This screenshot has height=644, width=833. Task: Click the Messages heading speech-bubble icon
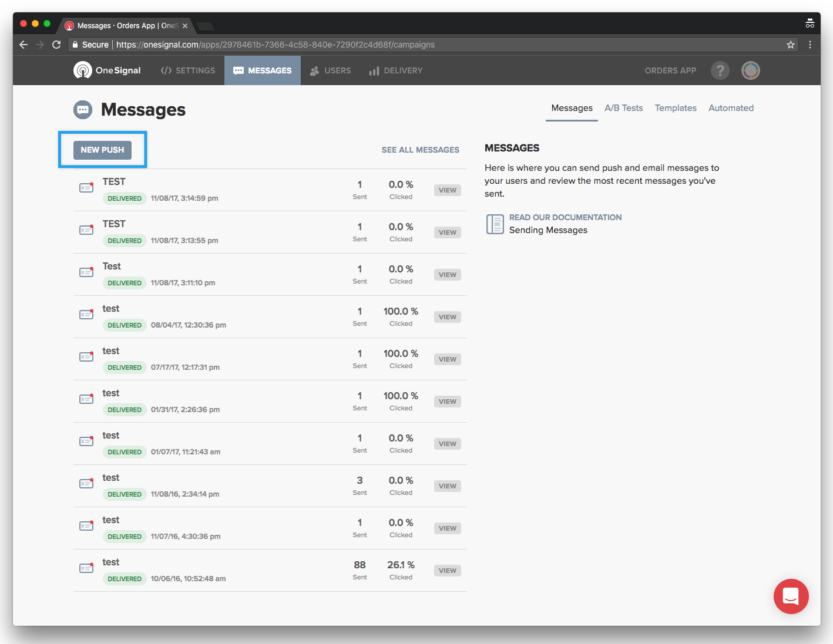click(83, 110)
